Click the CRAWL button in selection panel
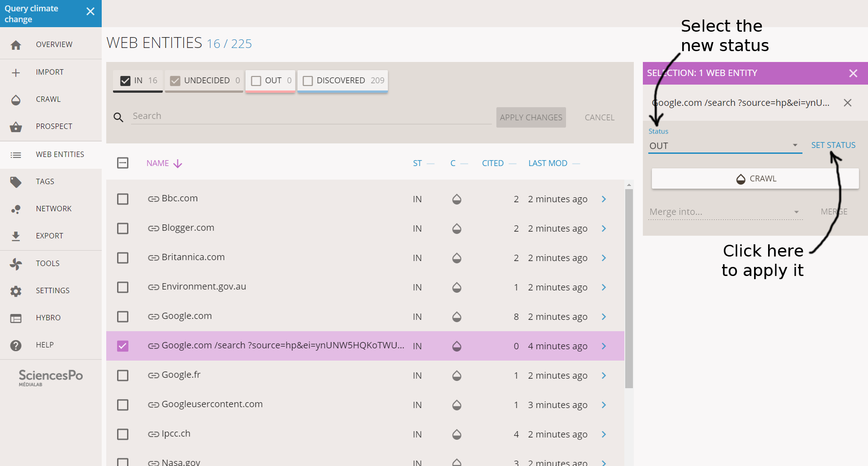Image resolution: width=868 pixels, height=466 pixels. click(755, 179)
